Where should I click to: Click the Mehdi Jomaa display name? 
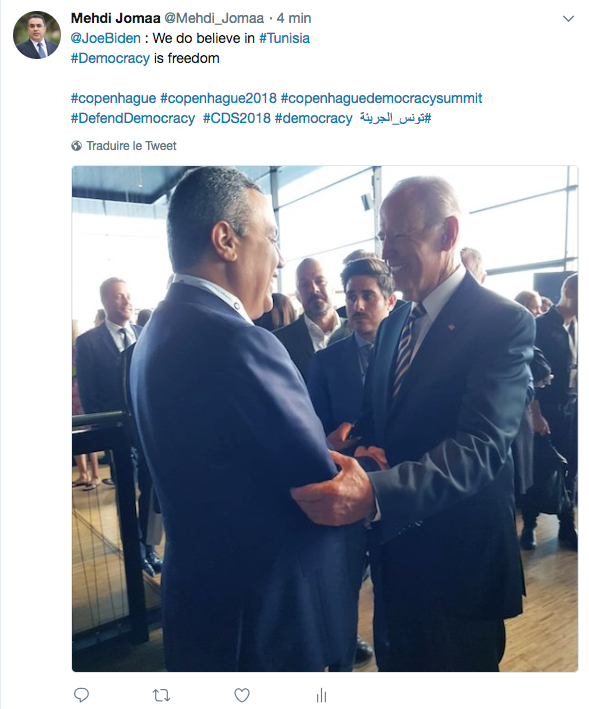116,19
